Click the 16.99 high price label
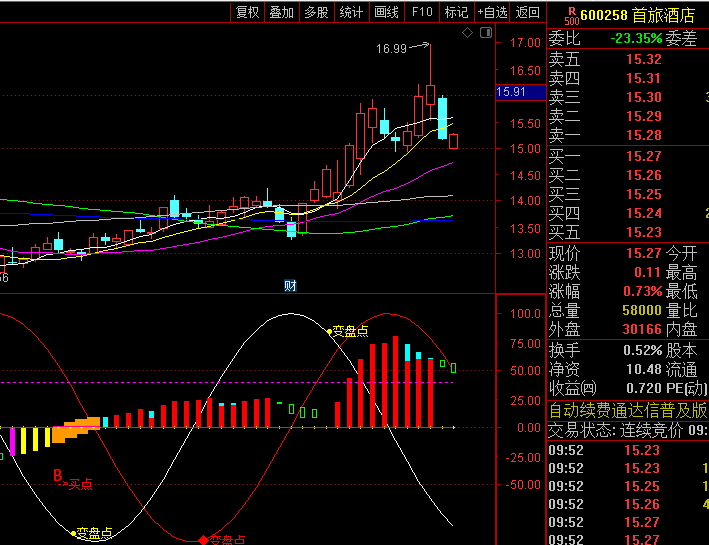The height and width of the screenshot is (545, 709). (x=392, y=48)
